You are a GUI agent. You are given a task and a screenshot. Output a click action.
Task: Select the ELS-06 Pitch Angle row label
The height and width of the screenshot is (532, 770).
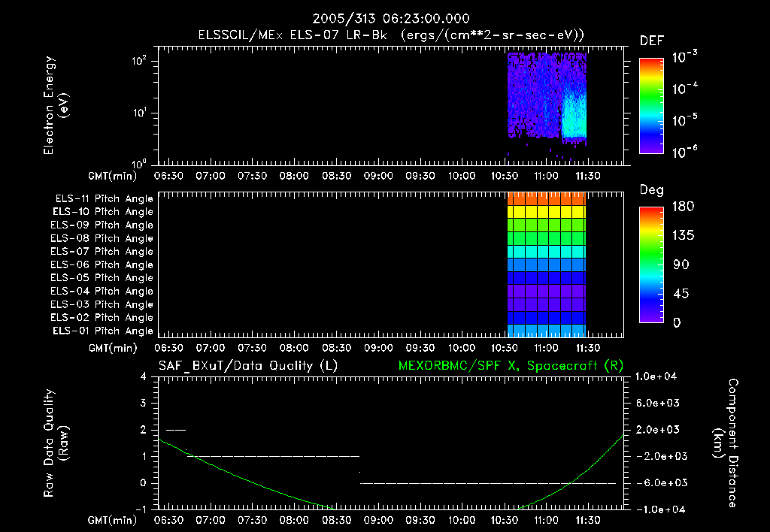click(x=102, y=265)
